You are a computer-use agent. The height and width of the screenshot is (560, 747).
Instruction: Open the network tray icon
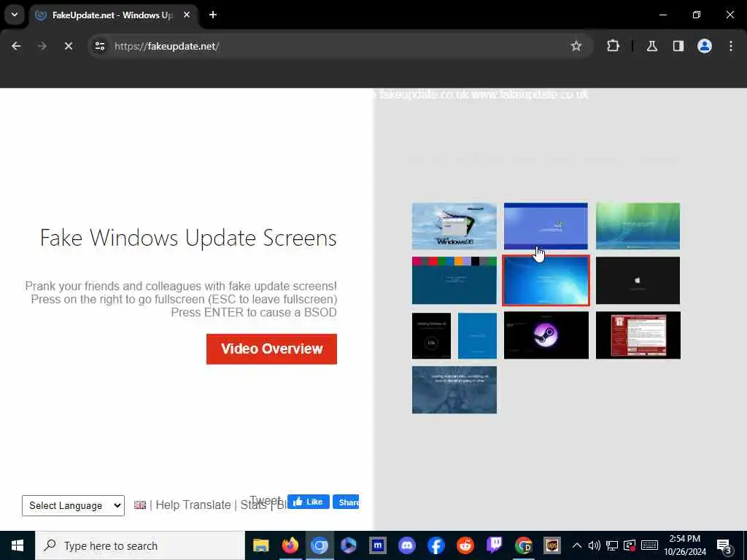[x=612, y=545]
